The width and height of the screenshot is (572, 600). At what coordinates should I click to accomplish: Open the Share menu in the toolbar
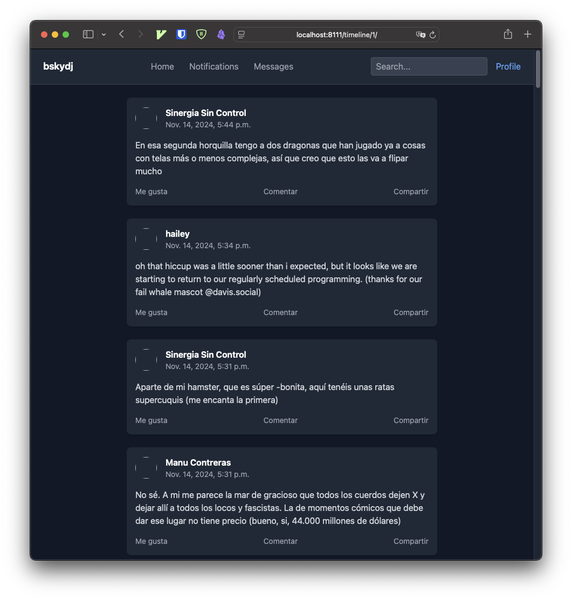point(508,34)
